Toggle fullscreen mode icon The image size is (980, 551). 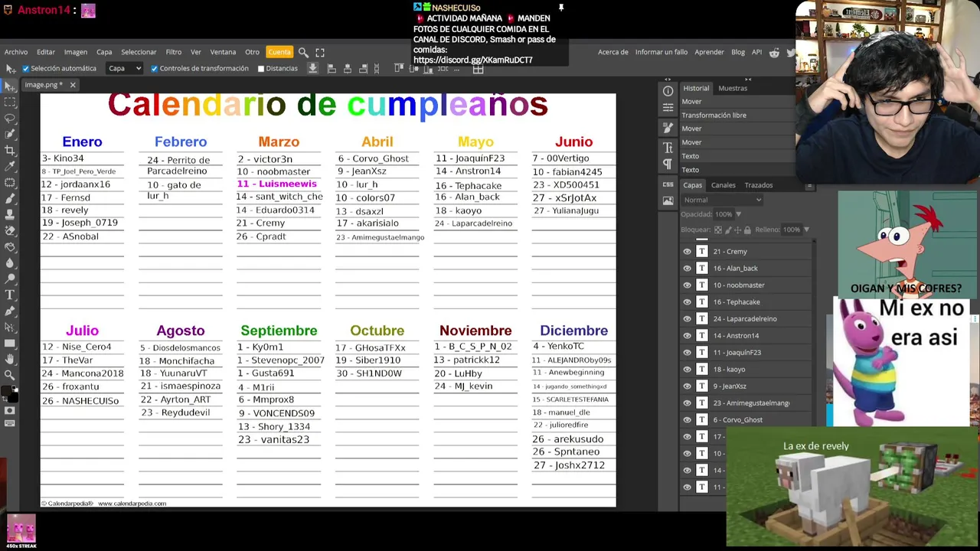[320, 52]
